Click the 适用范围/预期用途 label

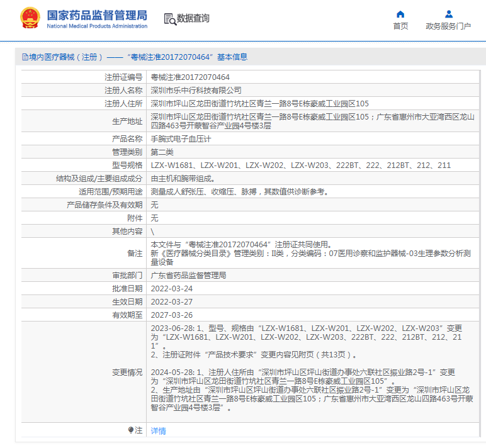tap(110, 192)
